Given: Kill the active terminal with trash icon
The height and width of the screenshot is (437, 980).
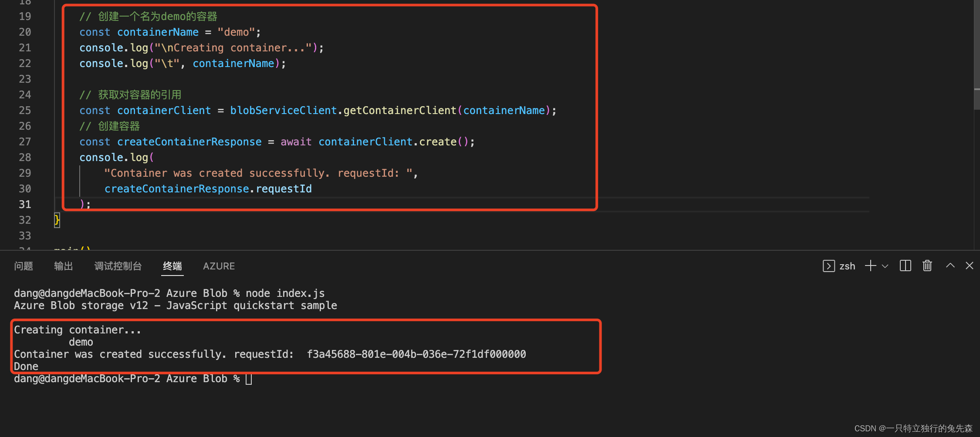Looking at the screenshot, I should click(x=927, y=266).
